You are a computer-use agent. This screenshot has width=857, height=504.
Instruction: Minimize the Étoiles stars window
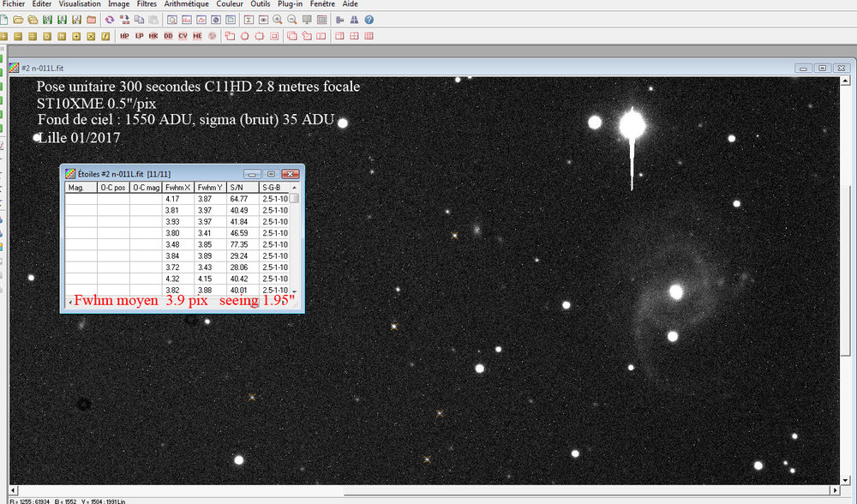tap(252, 174)
